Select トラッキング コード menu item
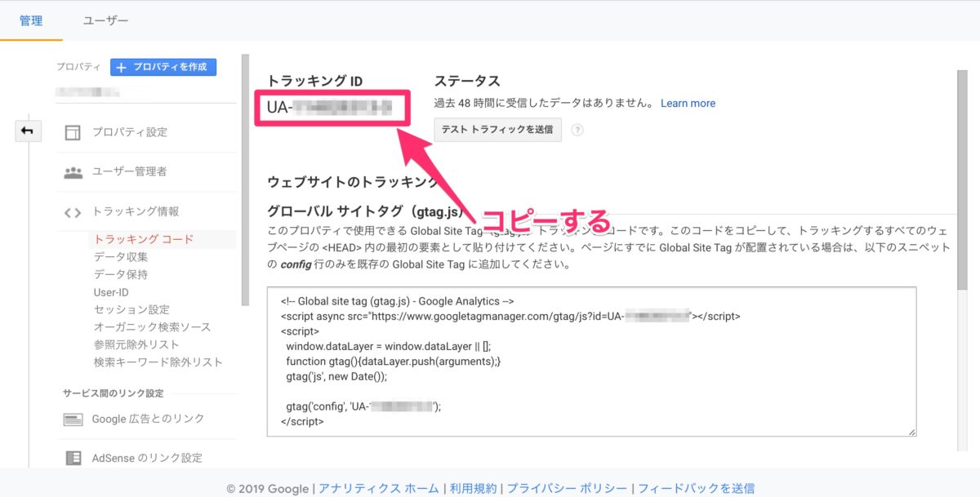Viewport: 980px width, 497px height. (x=144, y=239)
